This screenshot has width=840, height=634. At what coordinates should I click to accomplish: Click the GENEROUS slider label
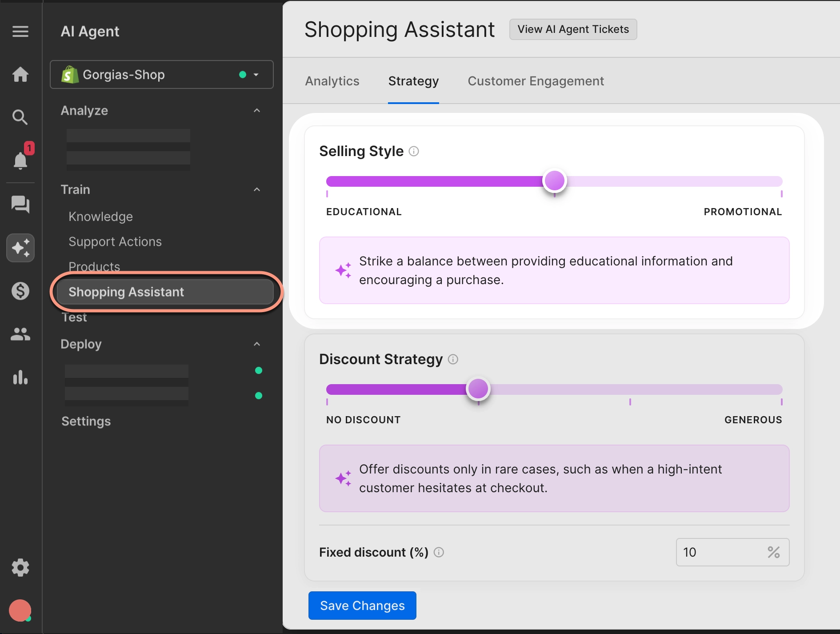click(753, 420)
